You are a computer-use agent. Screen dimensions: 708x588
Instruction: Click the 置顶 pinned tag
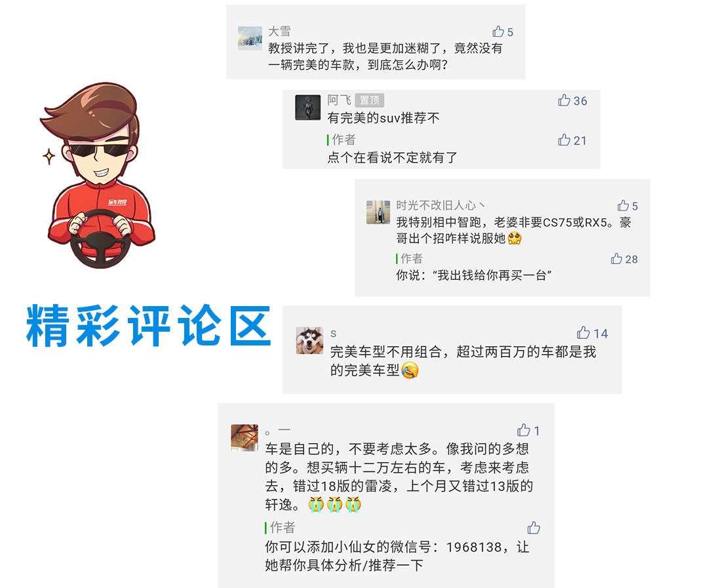(x=369, y=100)
